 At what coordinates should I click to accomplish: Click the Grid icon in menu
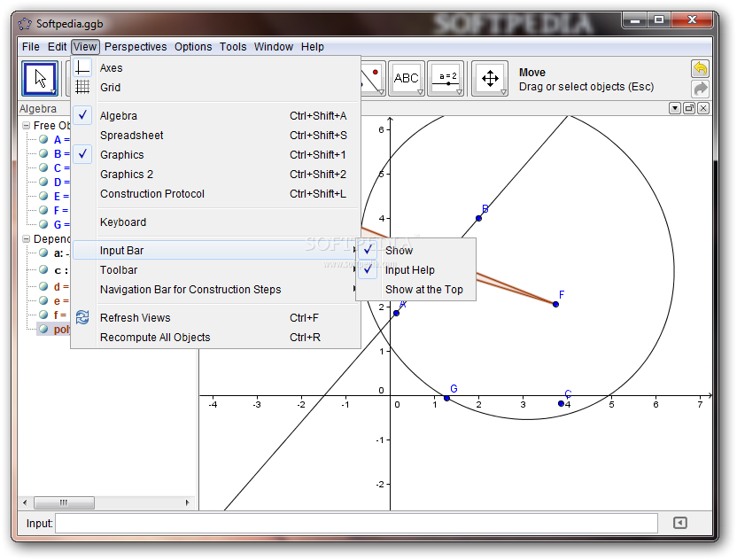(x=82, y=87)
